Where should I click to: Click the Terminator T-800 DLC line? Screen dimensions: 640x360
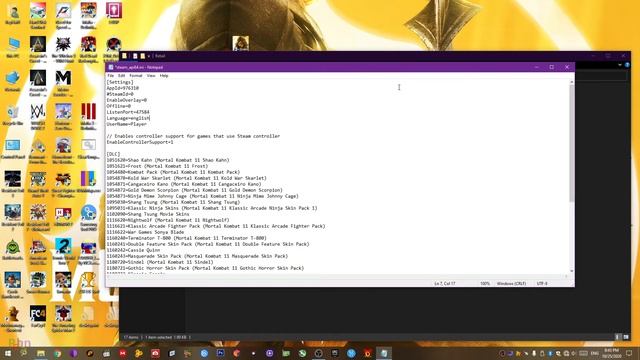(x=186, y=238)
